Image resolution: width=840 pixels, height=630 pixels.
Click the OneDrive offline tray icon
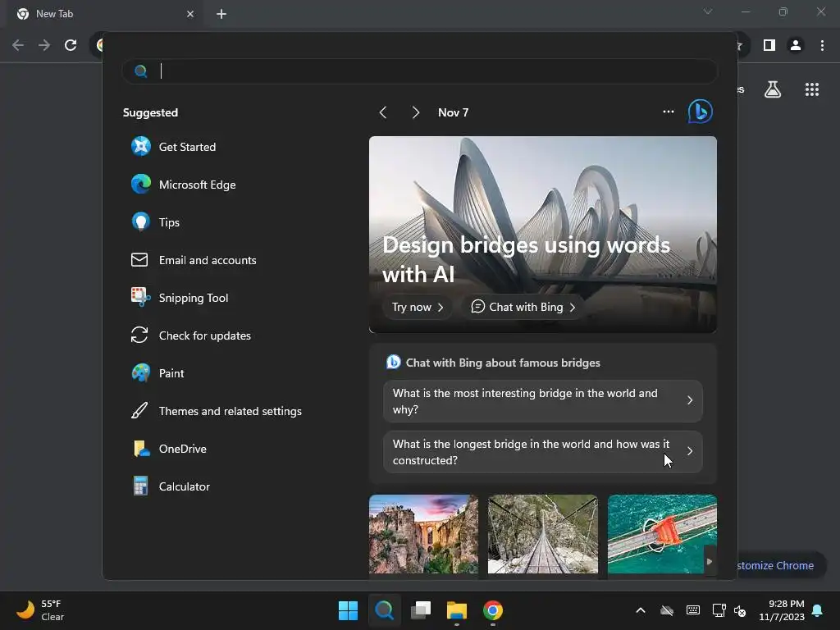(x=667, y=610)
